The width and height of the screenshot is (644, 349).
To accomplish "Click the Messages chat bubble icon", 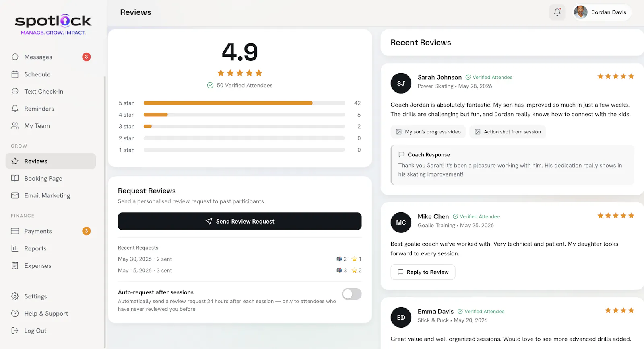I will tap(15, 57).
